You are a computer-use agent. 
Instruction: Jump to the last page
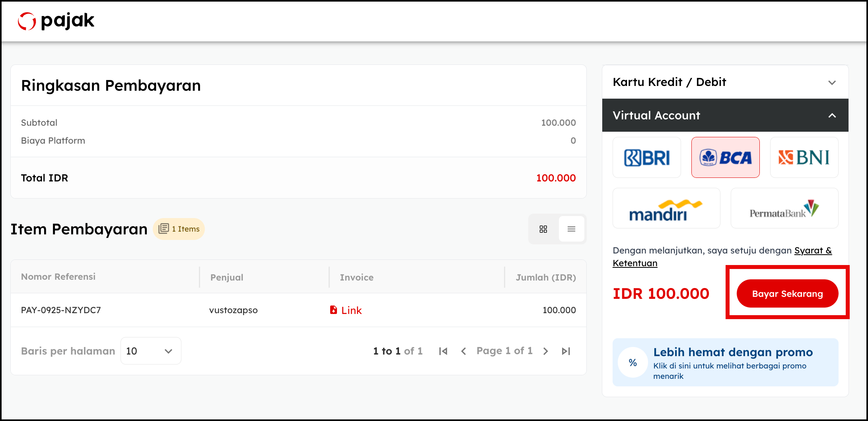tap(566, 351)
